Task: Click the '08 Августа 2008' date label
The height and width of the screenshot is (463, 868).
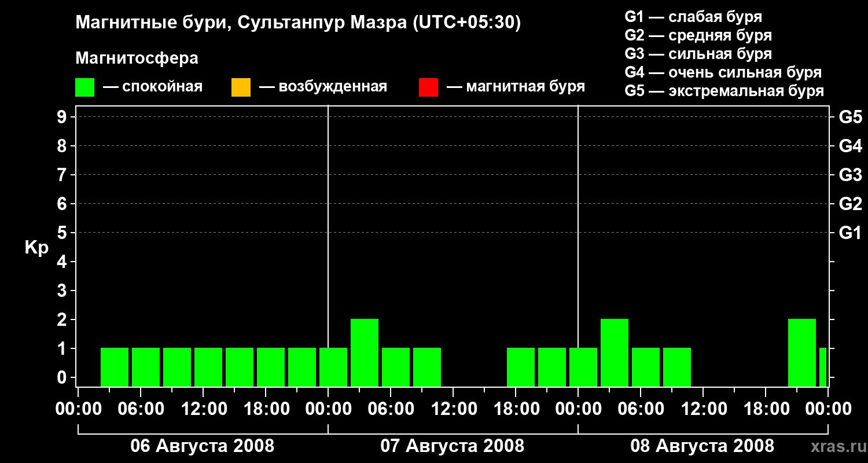Action: click(702, 446)
